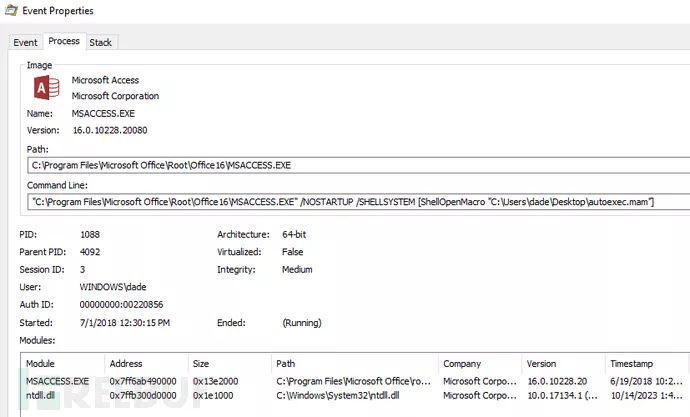Select the MSACCESS.EXE row in Modules list
Image resolution: width=690 pixels, height=417 pixels.
(57, 381)
